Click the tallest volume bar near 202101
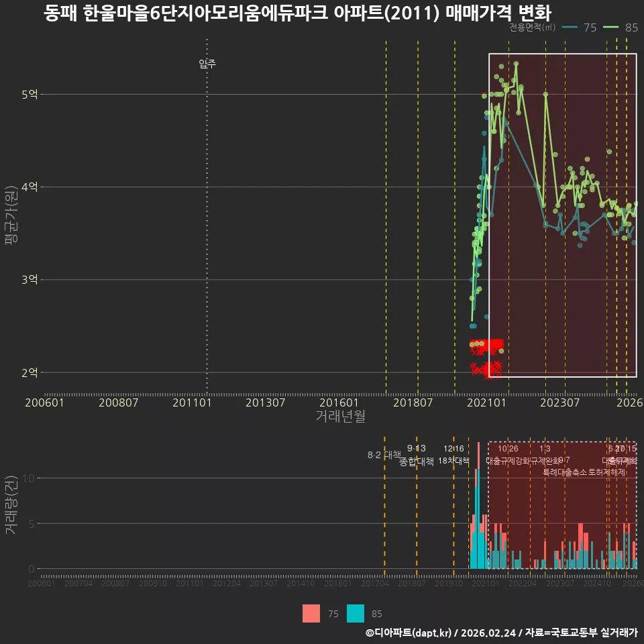This screenshot has width=644, height=644. (478, 506)
